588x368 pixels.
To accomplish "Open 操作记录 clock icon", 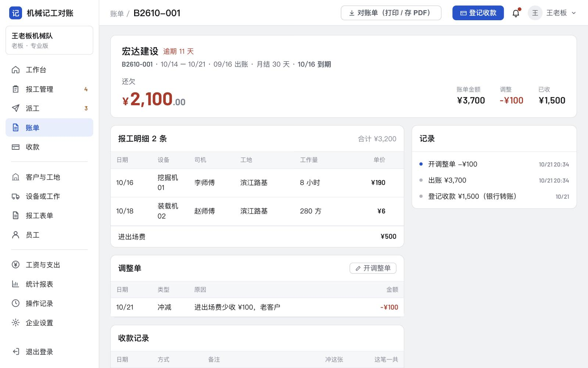I will [x=15, y=303].
